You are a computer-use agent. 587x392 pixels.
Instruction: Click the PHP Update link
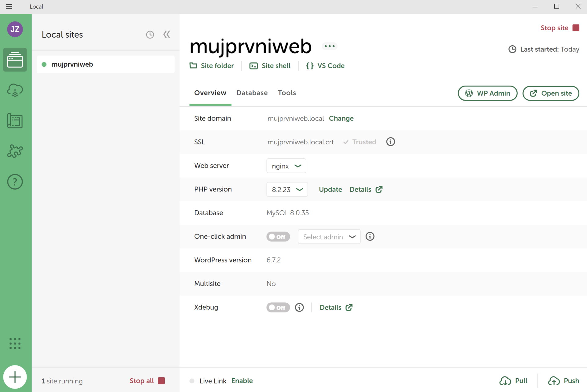pyautogui.click(x=330, y=189)
